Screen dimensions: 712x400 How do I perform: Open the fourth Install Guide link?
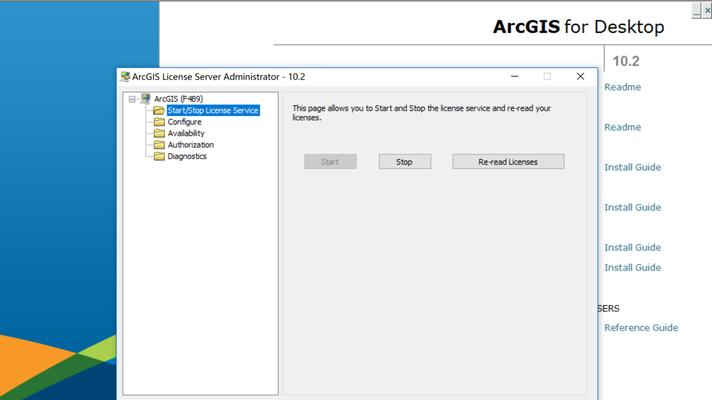pyautogui.click(x=633, y=267)
